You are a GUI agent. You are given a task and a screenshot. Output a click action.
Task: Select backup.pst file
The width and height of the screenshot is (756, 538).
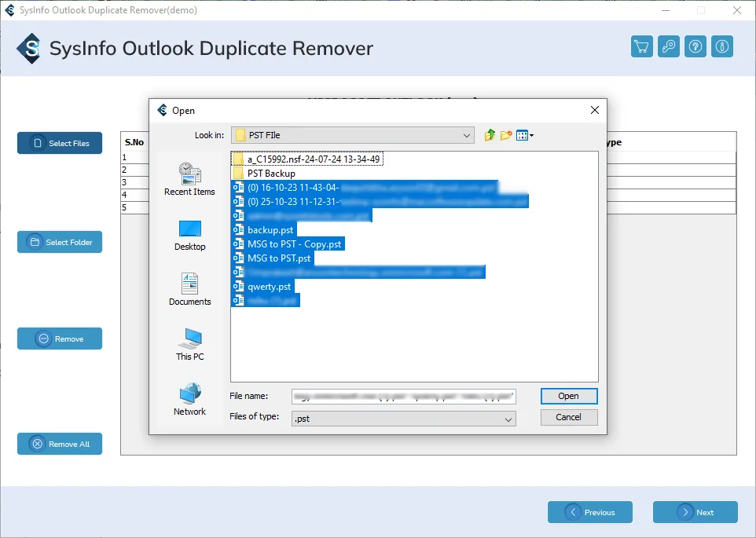click(x=263, y=230)
